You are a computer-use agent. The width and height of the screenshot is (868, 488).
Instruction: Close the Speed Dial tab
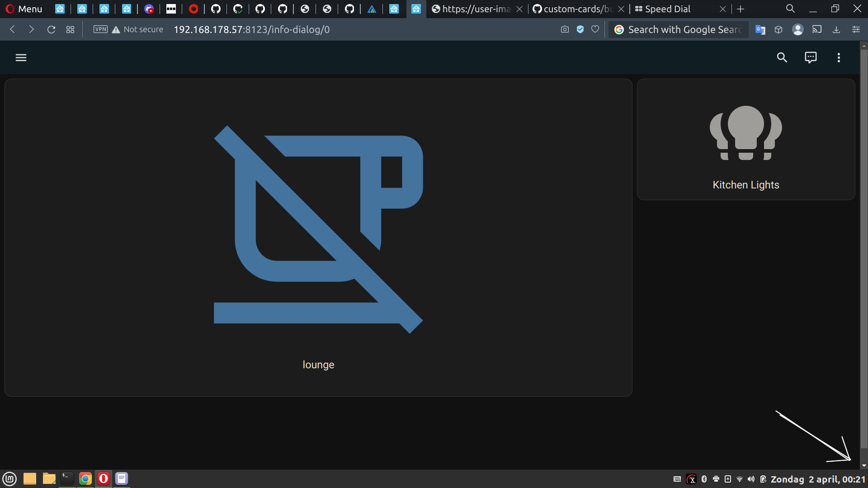point(722,9)
